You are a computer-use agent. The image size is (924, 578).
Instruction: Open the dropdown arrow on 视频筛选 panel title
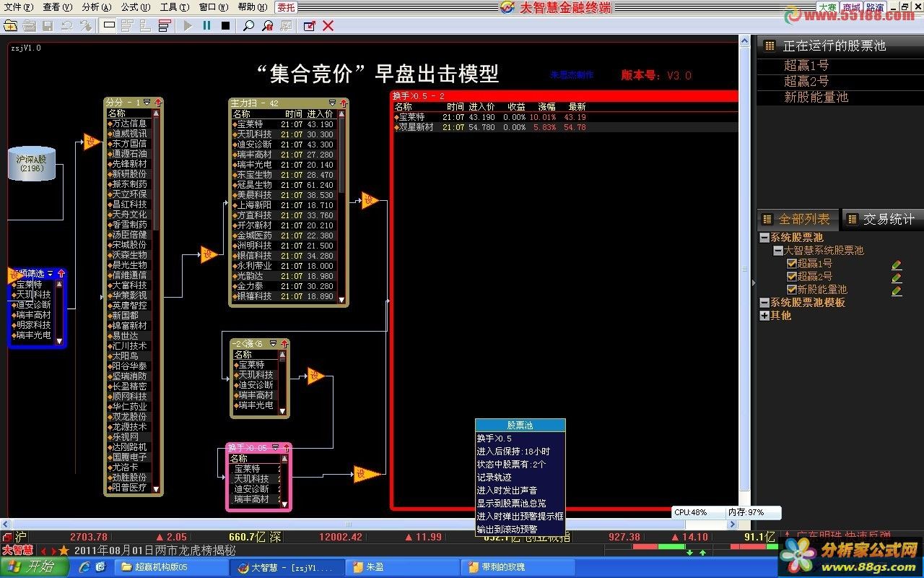50,274
